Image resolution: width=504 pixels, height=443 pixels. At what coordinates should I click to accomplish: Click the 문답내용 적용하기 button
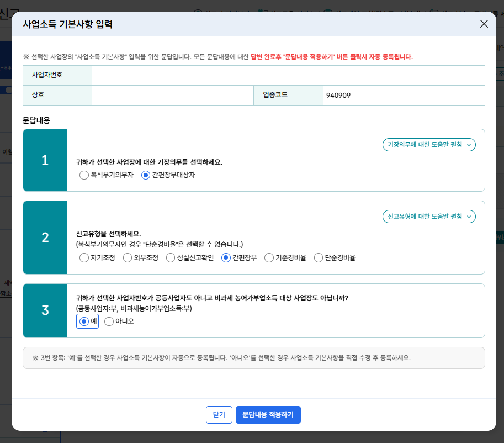268,414
